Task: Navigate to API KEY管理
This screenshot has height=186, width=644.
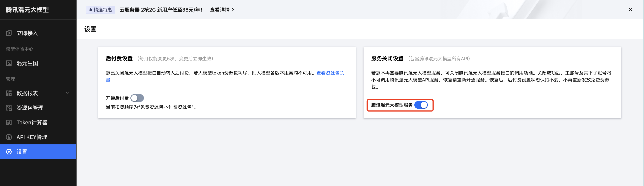Action: 38,137
